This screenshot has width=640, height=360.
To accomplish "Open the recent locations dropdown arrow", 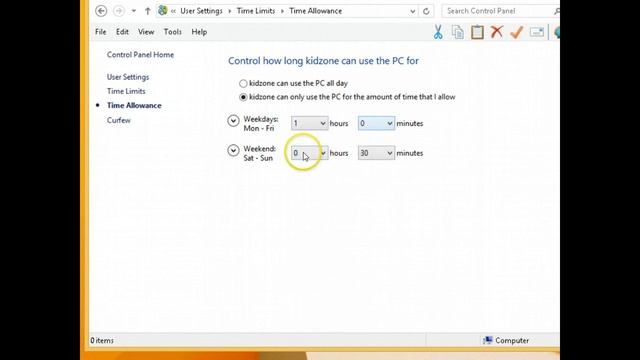I will pyautogui.click(x=134, y=11).
